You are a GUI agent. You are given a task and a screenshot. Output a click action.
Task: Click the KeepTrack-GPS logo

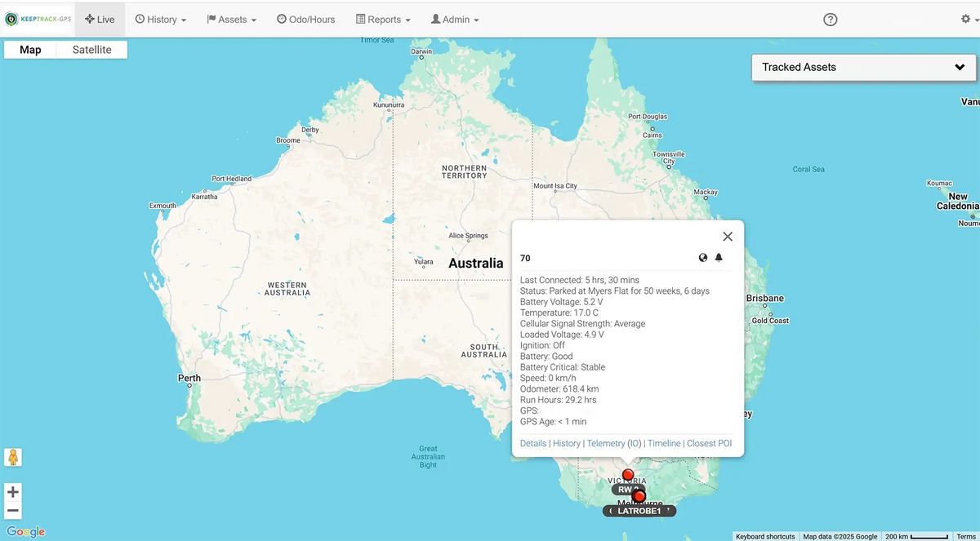(38, 19)
